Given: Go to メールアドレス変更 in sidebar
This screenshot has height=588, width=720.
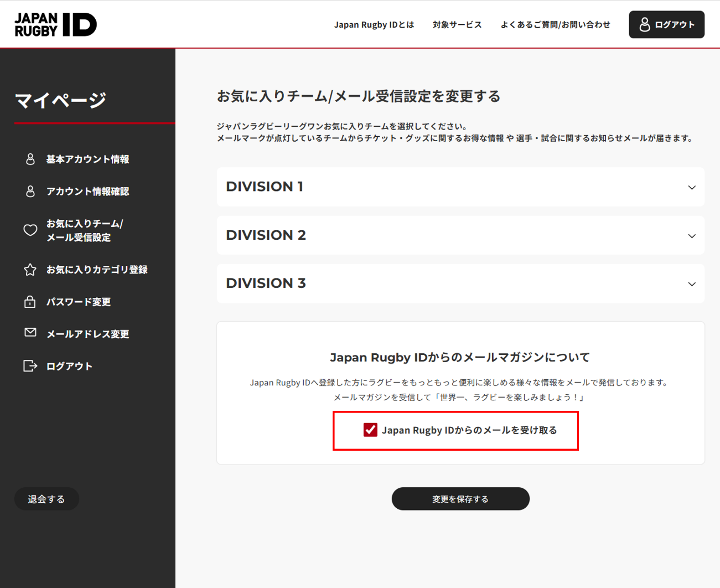Looking at the screenshot, I should pos(87,334).
